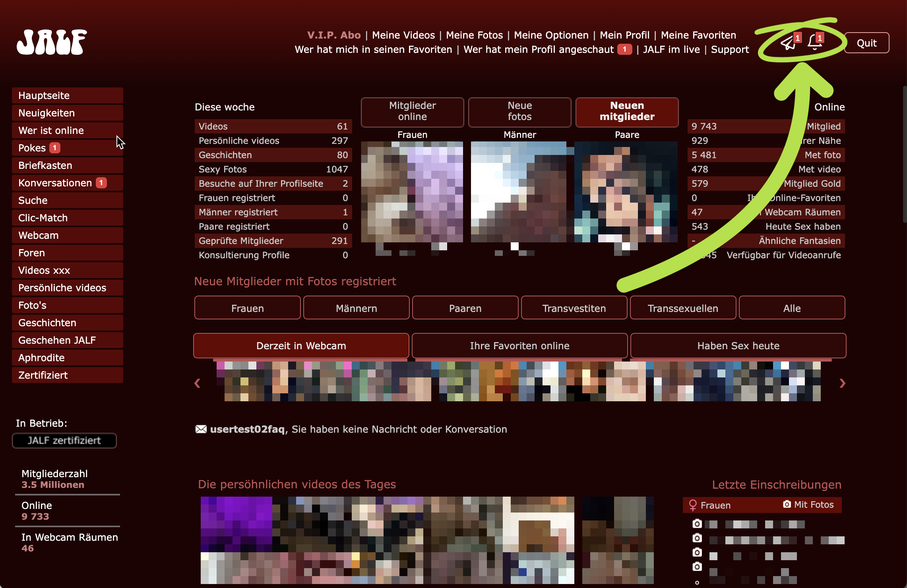Open Foren in the sidebar
The height and width of the screenshot is (588, 907).
click(x=68, y=253)
